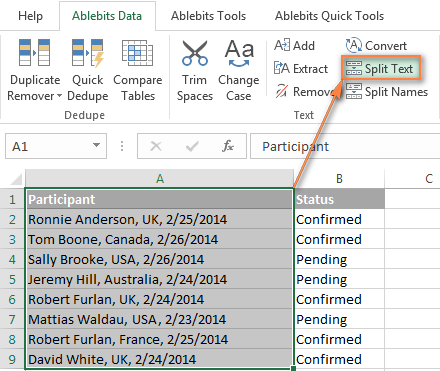
Task: Click Pending status in Mattias Waldau row
Action: 339,319
